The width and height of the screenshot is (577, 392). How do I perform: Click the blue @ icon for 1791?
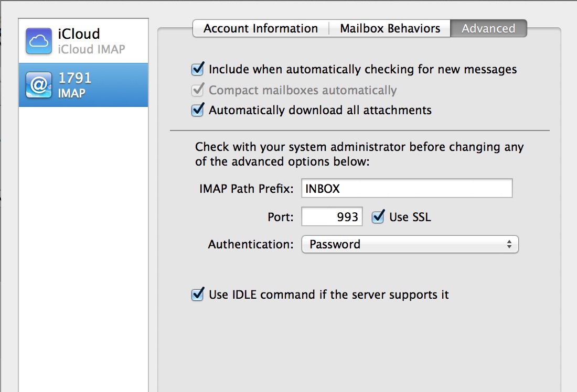[x=39, y=85]
